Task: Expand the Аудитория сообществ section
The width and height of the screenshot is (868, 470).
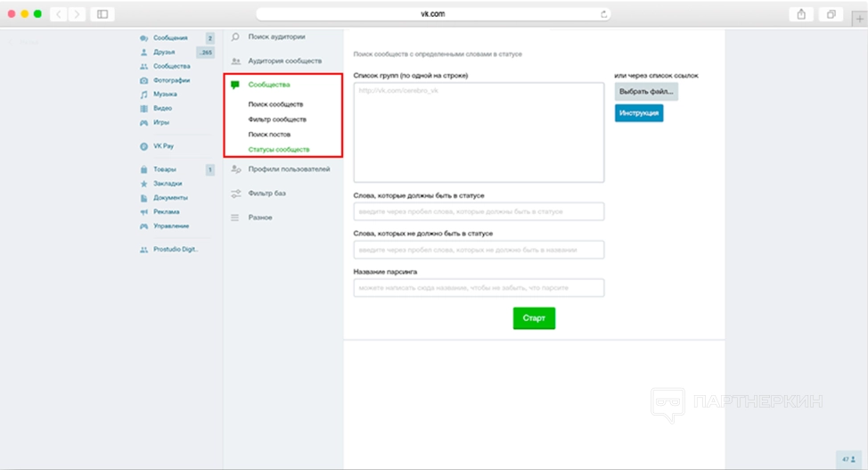Action: coord(284,61)
